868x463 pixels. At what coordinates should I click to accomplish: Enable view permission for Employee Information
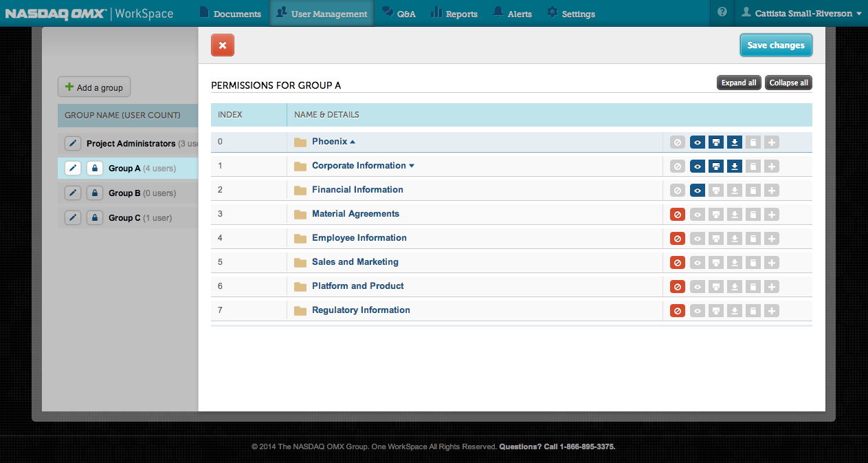click(698, 239)
